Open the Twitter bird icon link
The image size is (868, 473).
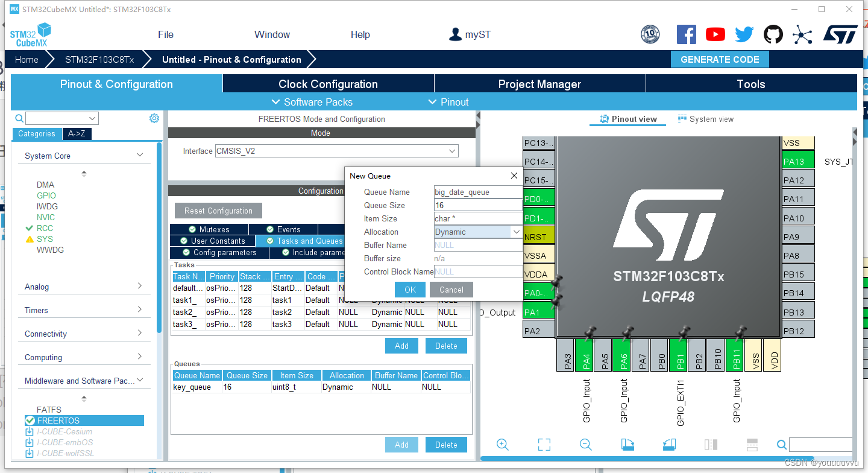coord(744,34)
